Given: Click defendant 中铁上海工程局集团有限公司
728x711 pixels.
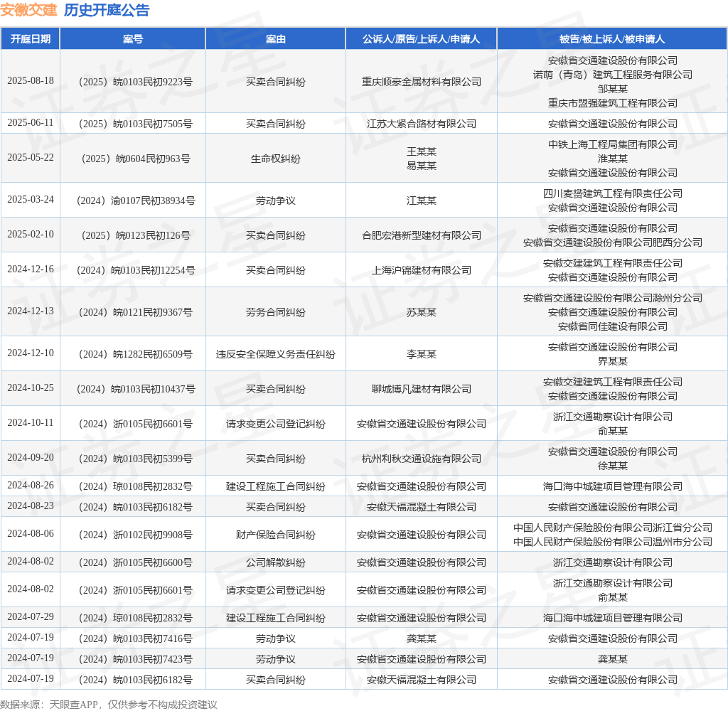Looking at the screenshot, I should [612, 144].
